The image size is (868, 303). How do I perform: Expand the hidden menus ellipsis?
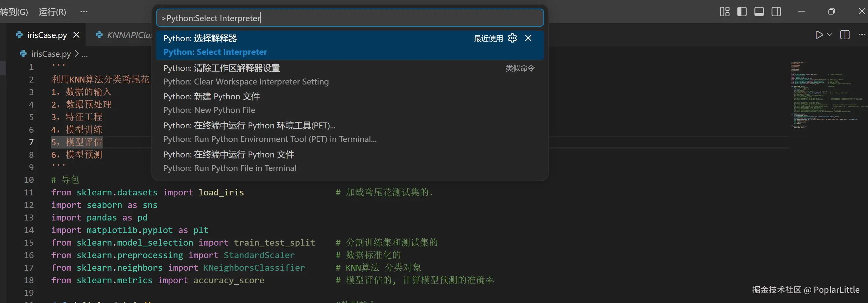84,12
